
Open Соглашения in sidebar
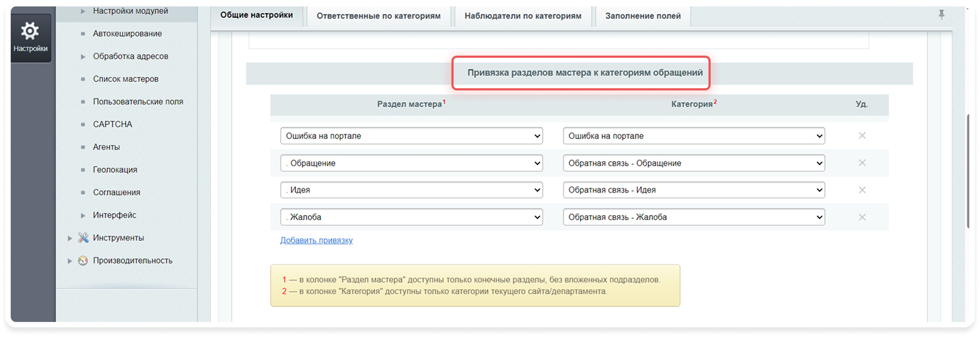pyautogui.click(x=117, y=193)
